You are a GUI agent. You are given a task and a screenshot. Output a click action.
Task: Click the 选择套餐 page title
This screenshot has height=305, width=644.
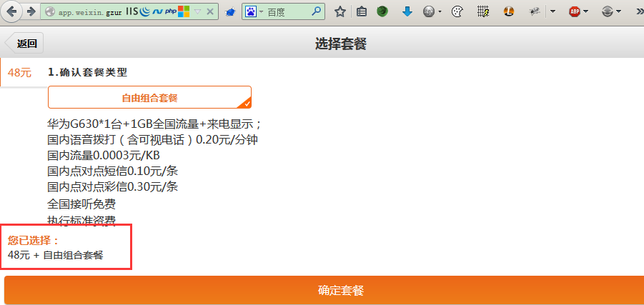(x=340, y=44)
